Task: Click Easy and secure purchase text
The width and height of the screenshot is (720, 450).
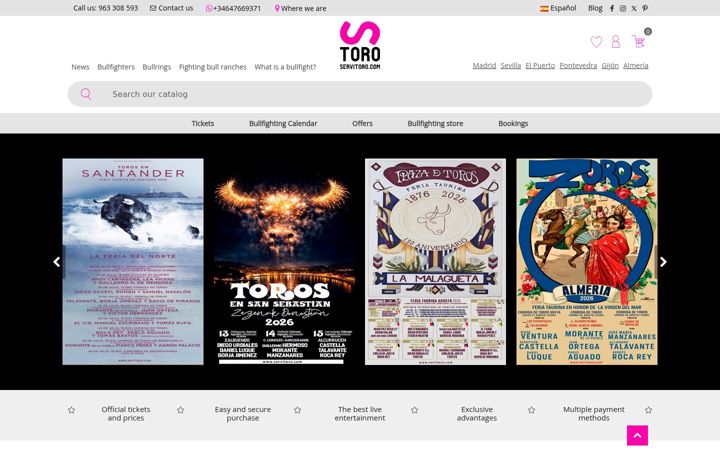Action: (x=242, y=414)
